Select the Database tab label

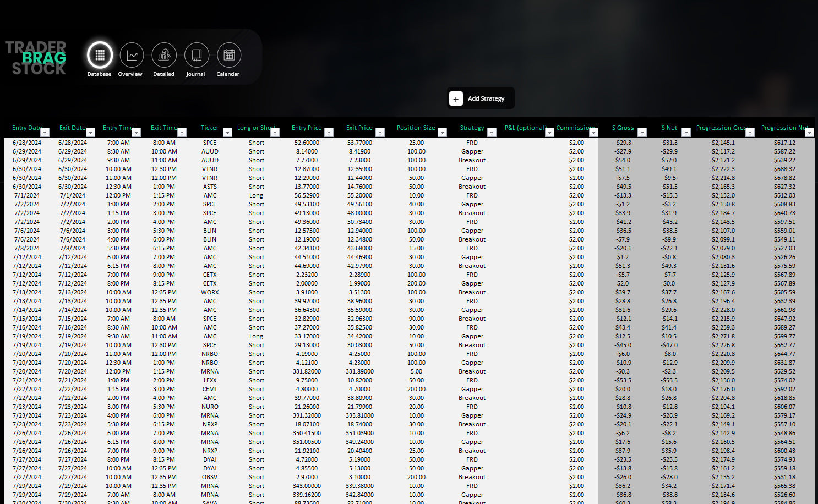click(x=99, y=74)
